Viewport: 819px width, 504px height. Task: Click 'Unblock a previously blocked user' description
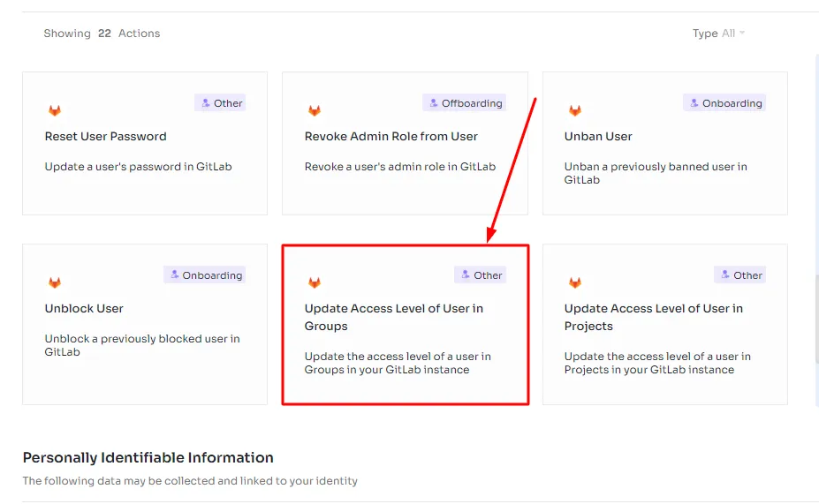coord(142,345)
